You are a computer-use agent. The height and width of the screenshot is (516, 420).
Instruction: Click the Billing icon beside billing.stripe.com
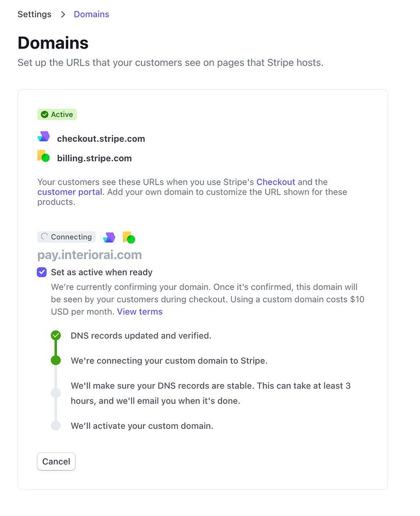click(43, 156)
